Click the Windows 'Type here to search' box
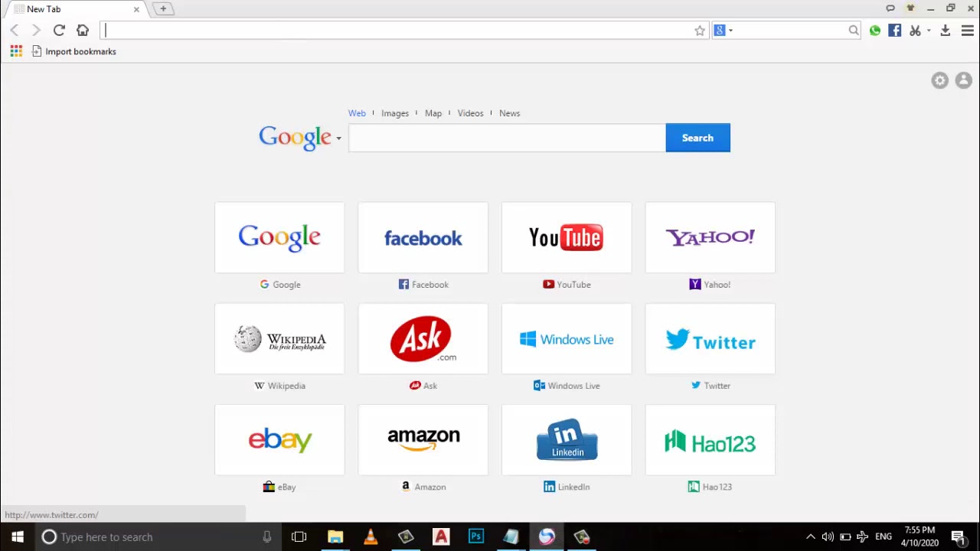The width and height of the screenshot is (980, 551). (157, 537)
